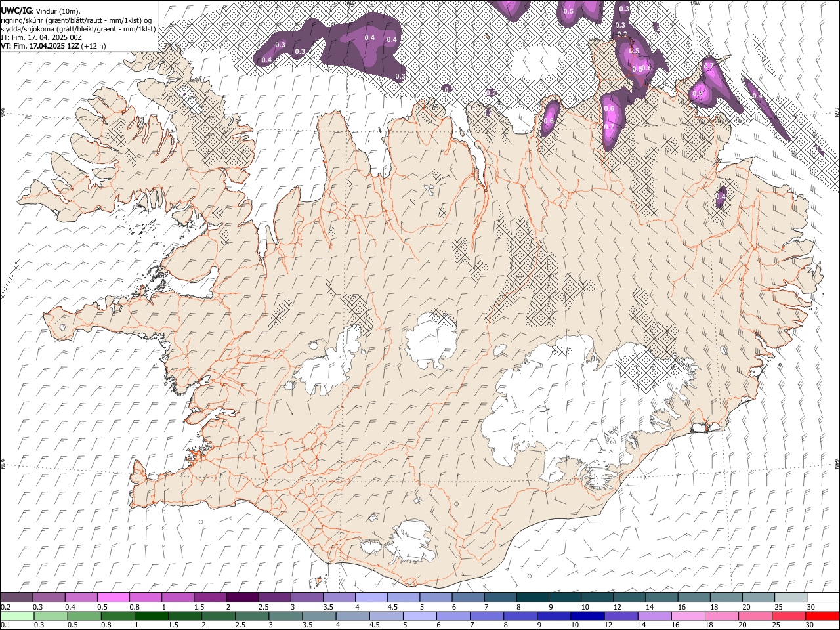
Task: Select rain legend swatch between 2 and 2.5
Action: 219,616
